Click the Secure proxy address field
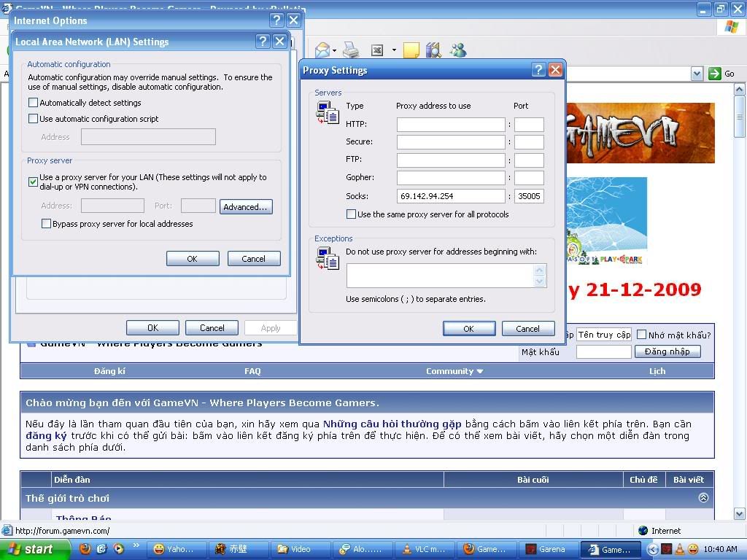747x560 pixels. 451,142
